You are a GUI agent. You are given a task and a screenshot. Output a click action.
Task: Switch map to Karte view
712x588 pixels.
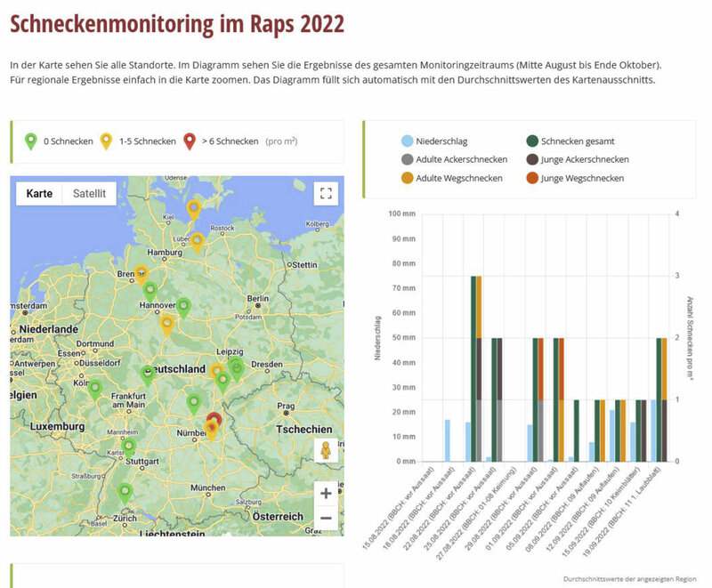[x=39, y=194]
